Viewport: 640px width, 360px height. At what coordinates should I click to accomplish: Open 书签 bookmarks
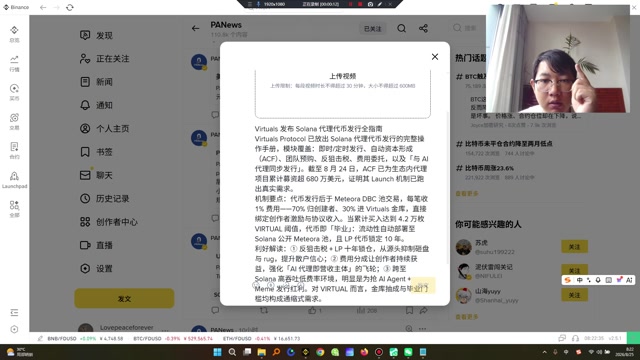click(x=96, y=152)
